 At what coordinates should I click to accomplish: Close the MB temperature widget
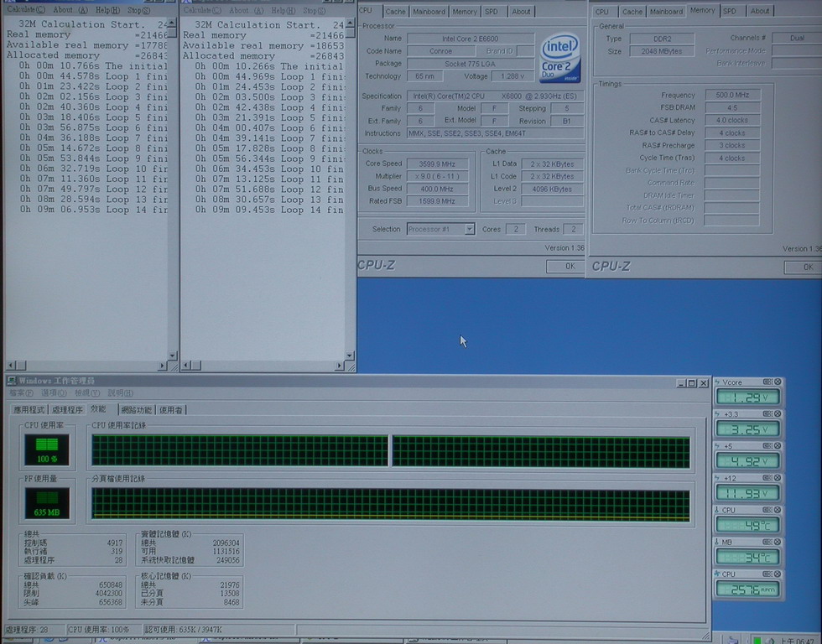778,542
